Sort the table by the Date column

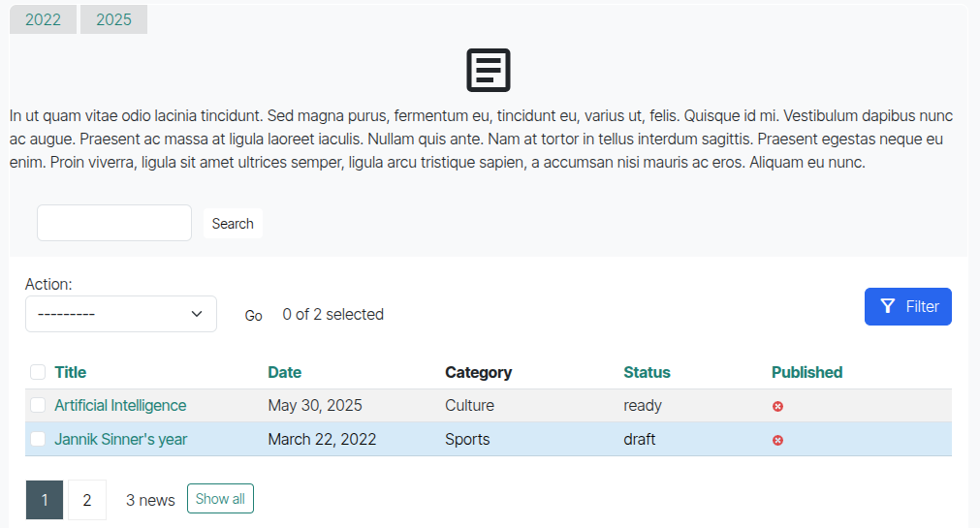click(x=284, y=372)
